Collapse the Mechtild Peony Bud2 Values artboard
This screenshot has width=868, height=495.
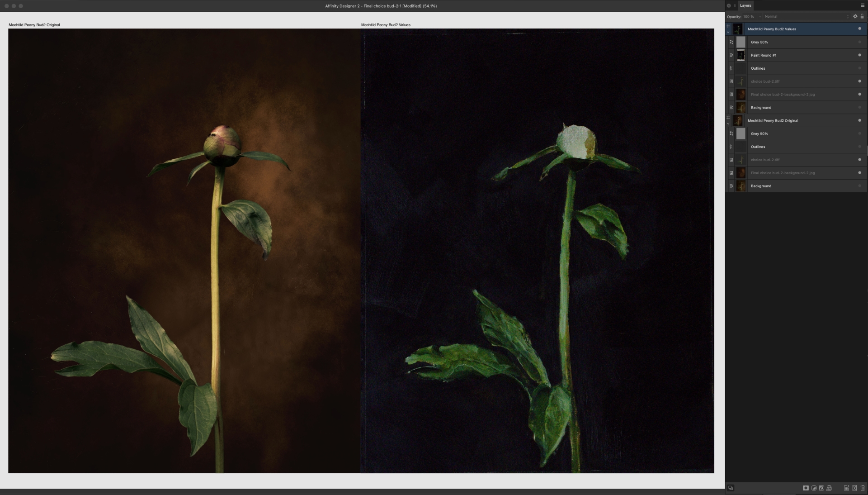(728, 33)
